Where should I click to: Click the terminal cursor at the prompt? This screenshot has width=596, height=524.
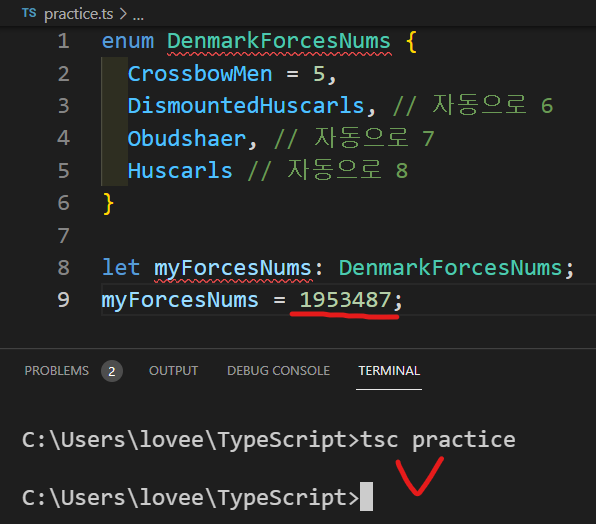click(x=366, y=496)
